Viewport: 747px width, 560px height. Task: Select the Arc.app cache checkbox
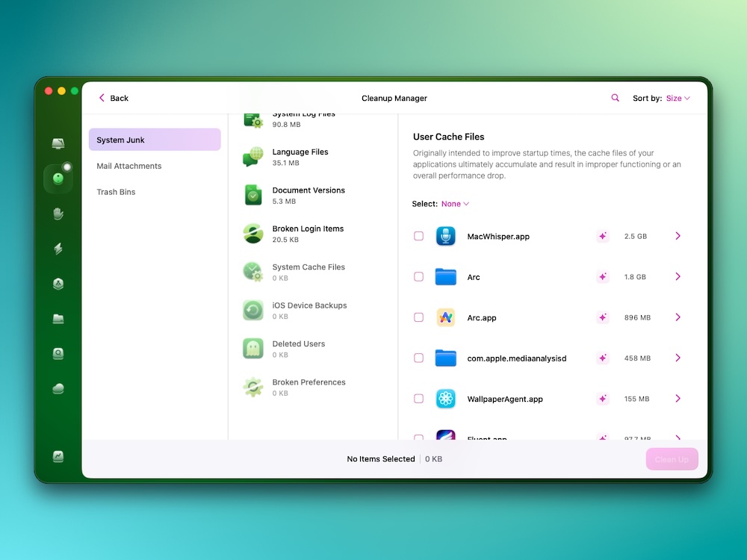[418, 317]
